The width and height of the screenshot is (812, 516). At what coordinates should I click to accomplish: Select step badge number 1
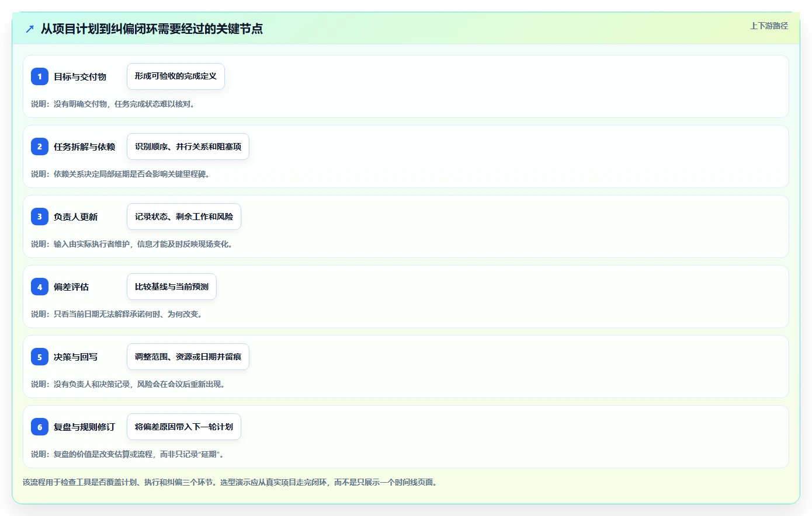(40, 76)
